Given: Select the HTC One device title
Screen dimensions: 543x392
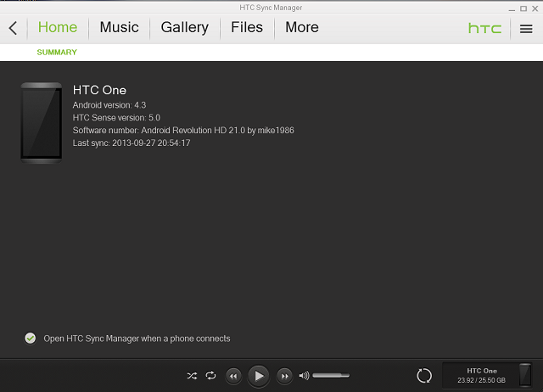Looking at the screenshot, I should 99,90.
